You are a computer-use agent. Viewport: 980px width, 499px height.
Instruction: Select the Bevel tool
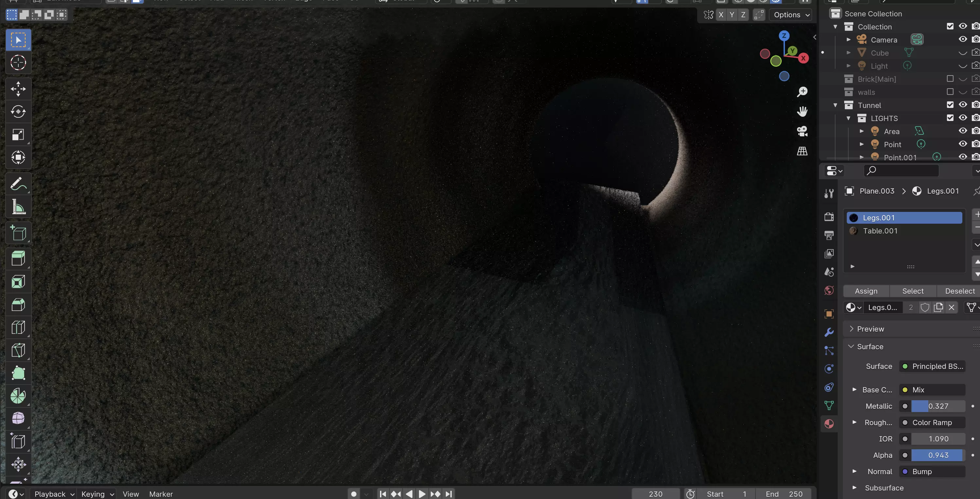[18, 304]
